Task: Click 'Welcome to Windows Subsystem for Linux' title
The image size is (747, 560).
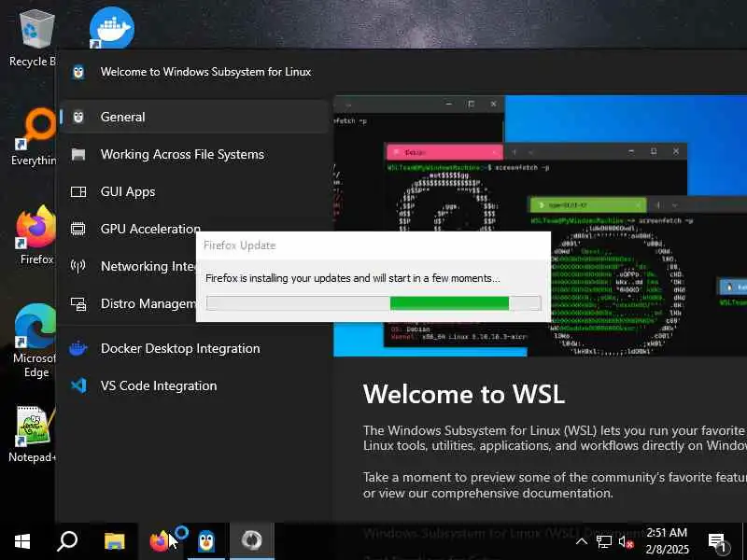Action: pos(205,72)
